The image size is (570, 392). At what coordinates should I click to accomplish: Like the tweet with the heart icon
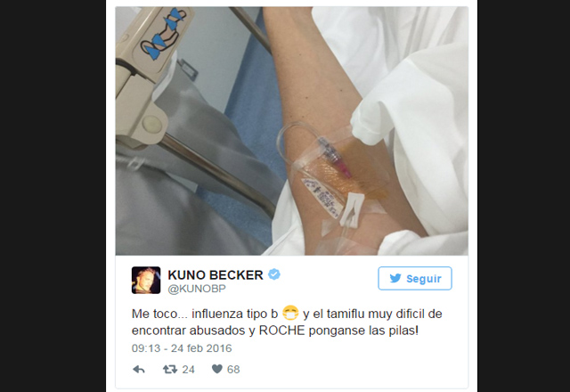point(217,369)
